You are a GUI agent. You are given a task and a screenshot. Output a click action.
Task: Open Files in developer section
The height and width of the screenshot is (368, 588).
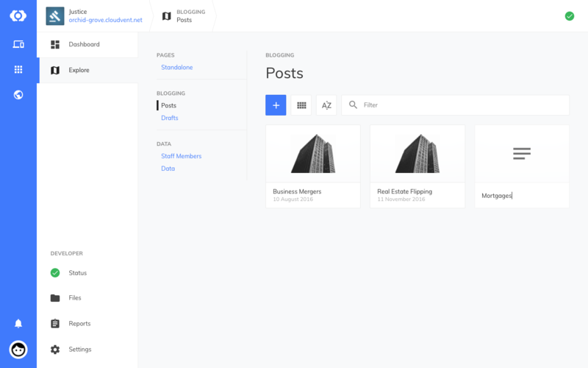pos(75,298)
